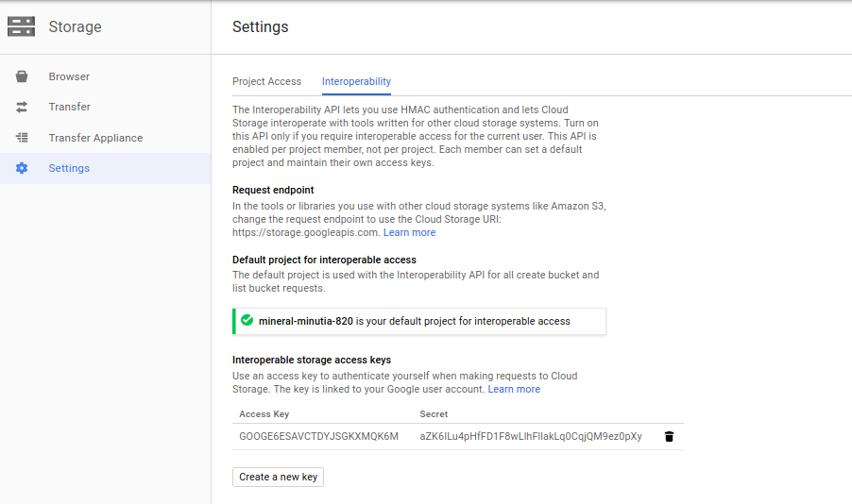Image resolution: width=852 pixels, height=504 pixels.
Task: Open Learn more link for request endpoint
Action: click(409, 232)
